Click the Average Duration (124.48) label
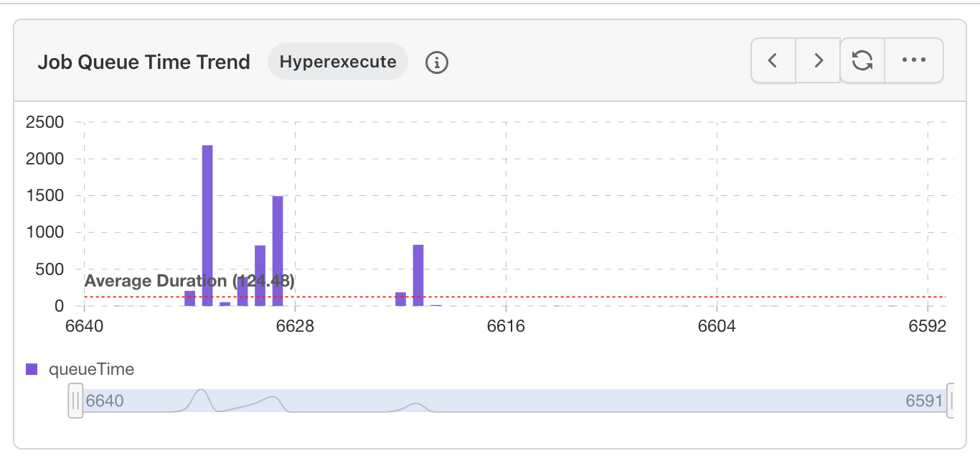The image size is (980, 461). [189, 281]
